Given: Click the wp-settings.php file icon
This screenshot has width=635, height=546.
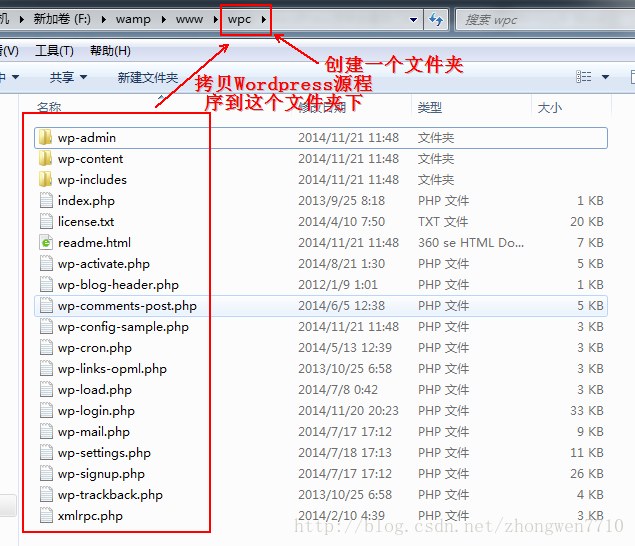Looking at the screenshot, I should (46, 453).
